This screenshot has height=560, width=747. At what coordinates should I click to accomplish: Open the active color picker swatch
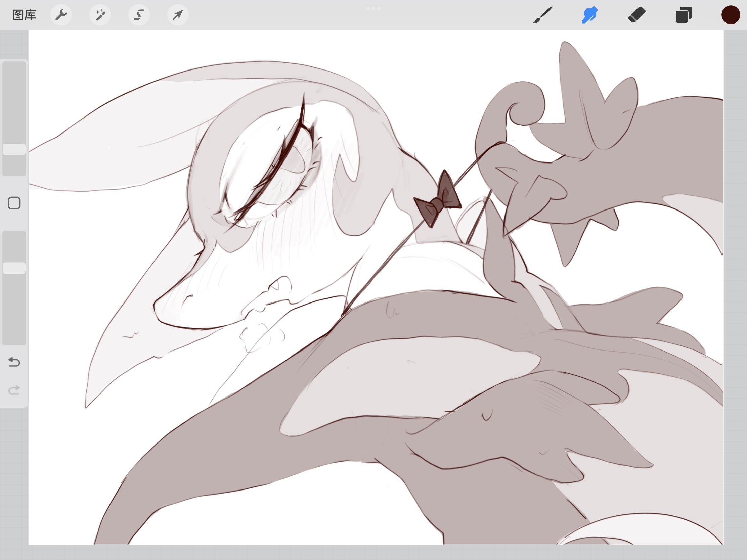pos(731,15)
